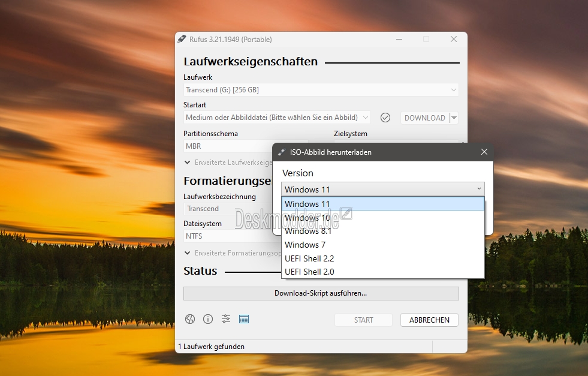Click the Rufus 3.21.1949 (Portable) title text
This screenshot has height=376, width=588.
click(231, 40)
